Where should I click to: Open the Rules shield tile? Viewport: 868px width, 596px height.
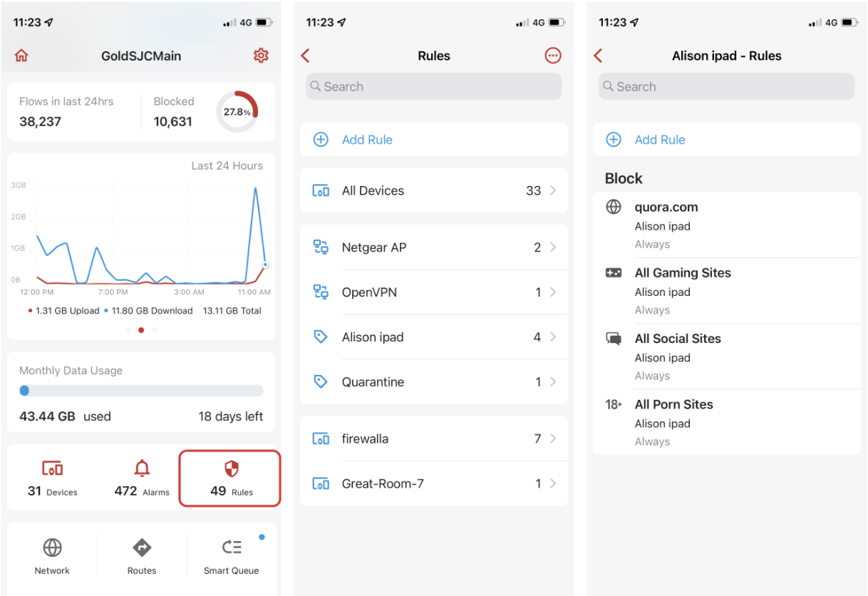(x=229, y=478)
